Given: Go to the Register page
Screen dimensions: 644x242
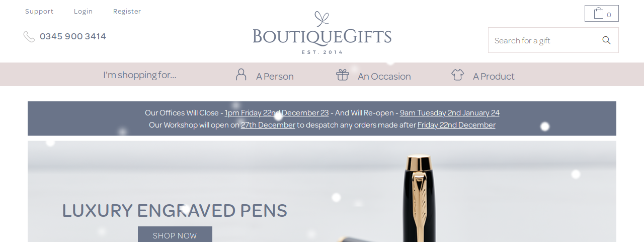Looking at the screenshot, I should (x=127, y=11).
